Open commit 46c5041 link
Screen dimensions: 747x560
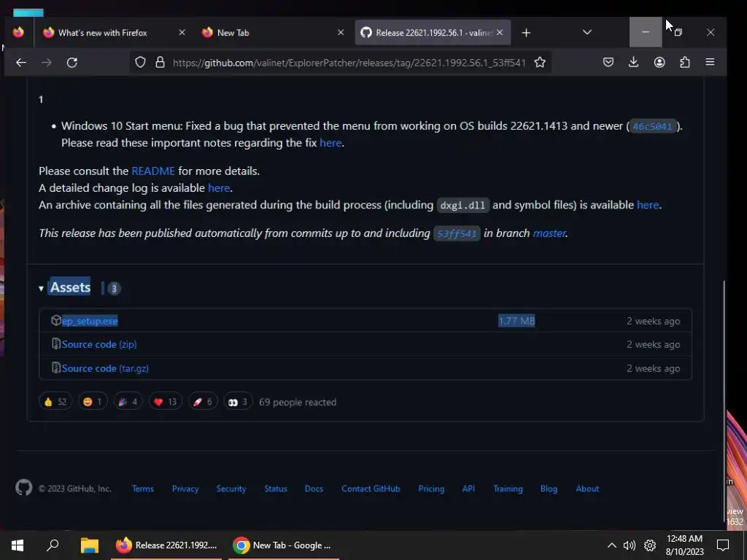pos(652,126)
